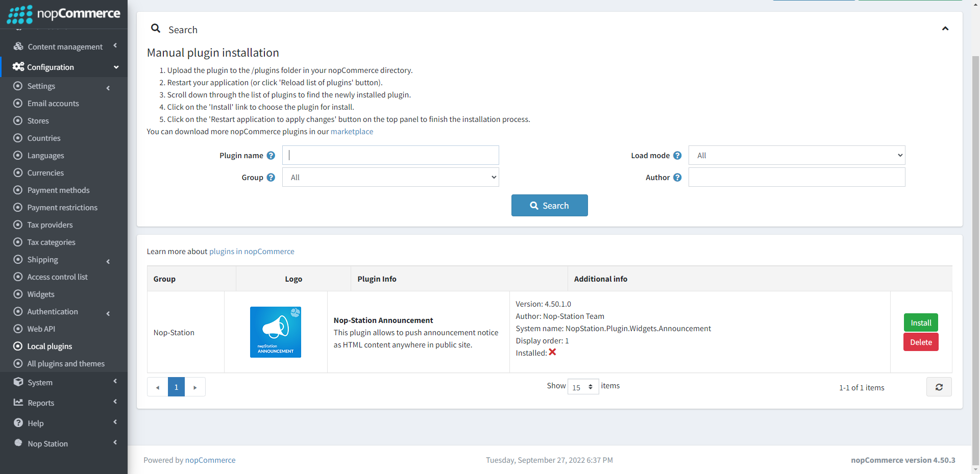Expand the Reports menu arrow
The height and width of the screenshot is (474, 980).
[x=115, y=402]
